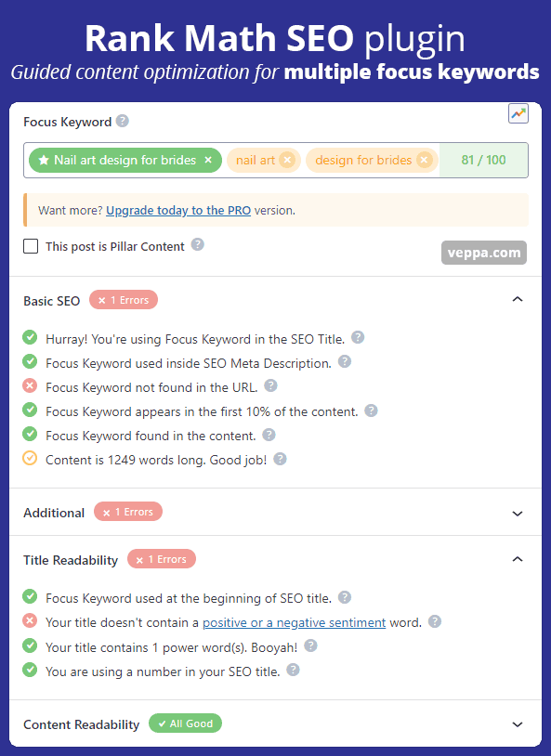Open the trends chart icon
Image resolution: width=551 pixels, height=756 pixels.
point(518,114)
